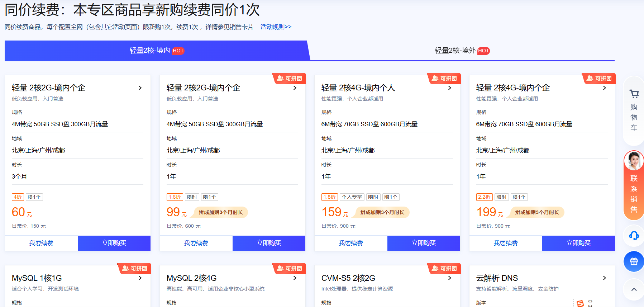Click the HOT badge on 轻量2核-境外 tab
The height and width of the screenshot is (307, 644).
(483, 51)
